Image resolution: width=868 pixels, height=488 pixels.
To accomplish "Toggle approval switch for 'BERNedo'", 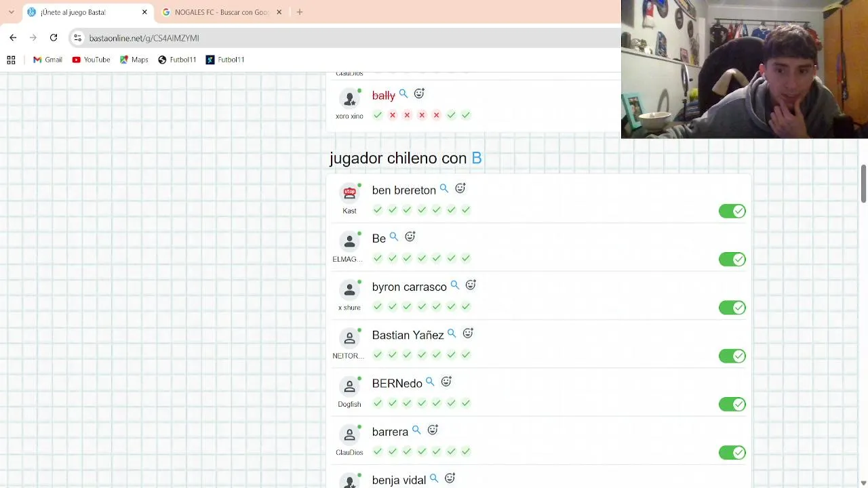I will tap(732, 405).
